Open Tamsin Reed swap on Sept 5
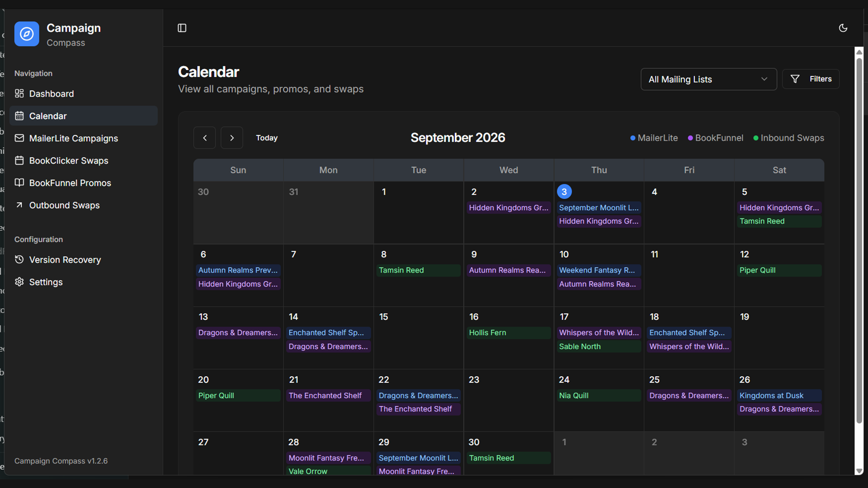 coord(779,221)
